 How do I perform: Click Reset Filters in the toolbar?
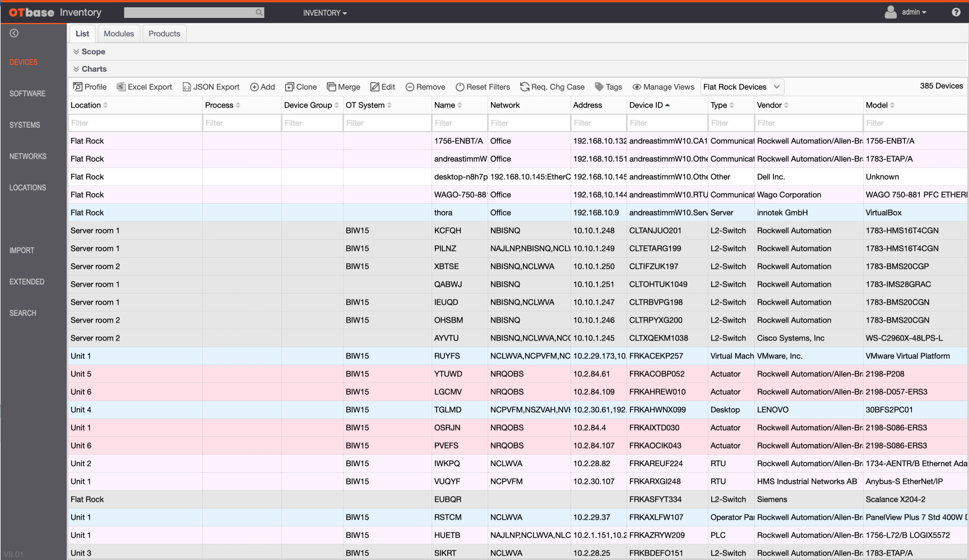pyautogui.click(x=483, y=87)
